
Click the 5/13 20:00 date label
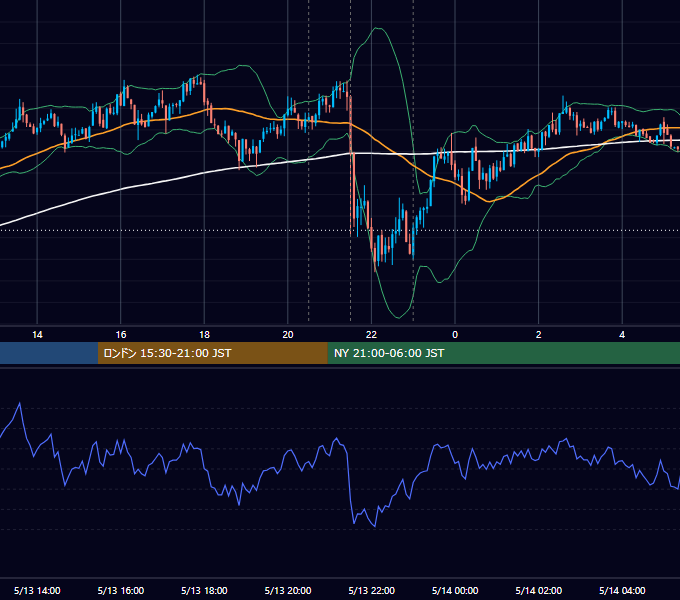click(x=288, y=590)
